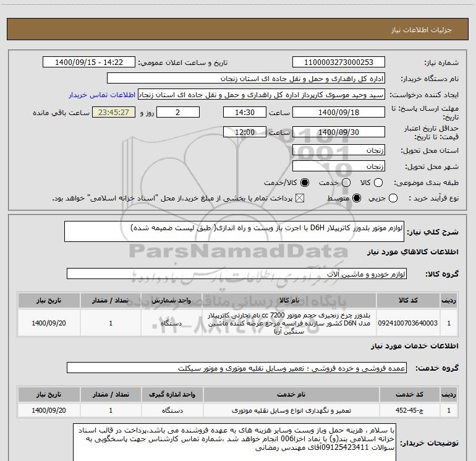Screen dimensions: 476x461
Task: Click the service group field عمده فروشی و خرده فروشی
Action: point(237,368)
